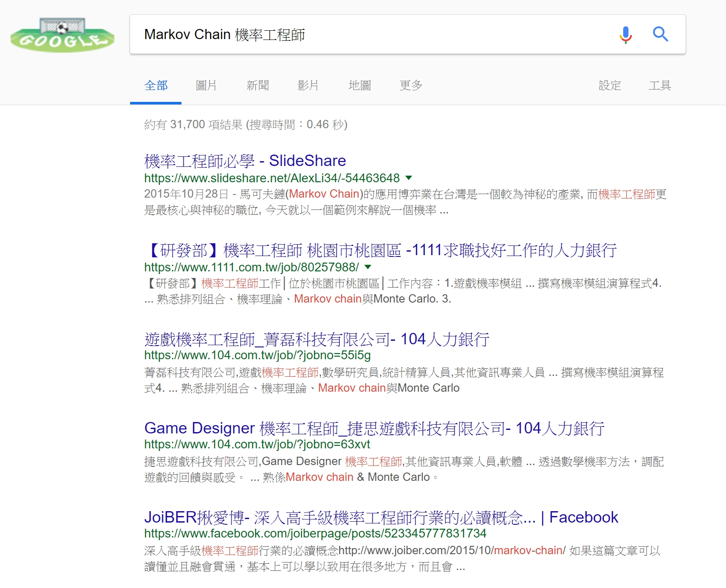Click the 1111 snippet starting 【研發部】機率工程師工作
This screenshot has height=588, width=726.
403,291
